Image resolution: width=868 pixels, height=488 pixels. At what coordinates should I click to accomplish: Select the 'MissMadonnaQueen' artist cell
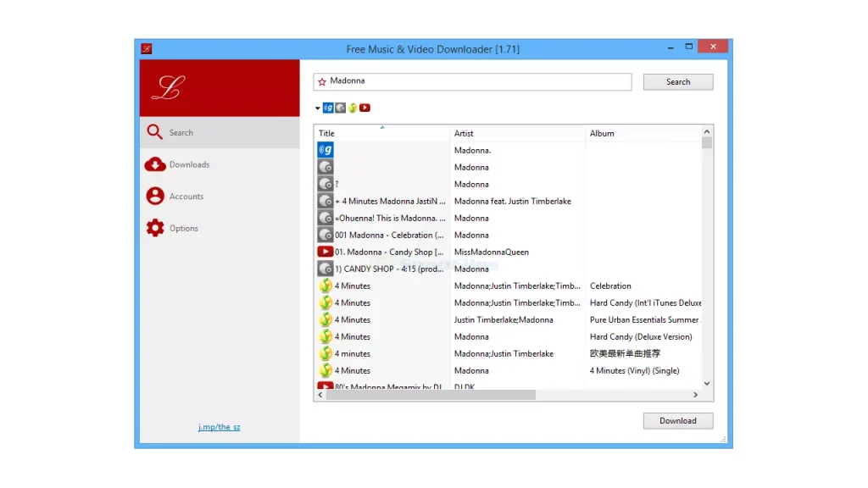click(x=492, y=252)
